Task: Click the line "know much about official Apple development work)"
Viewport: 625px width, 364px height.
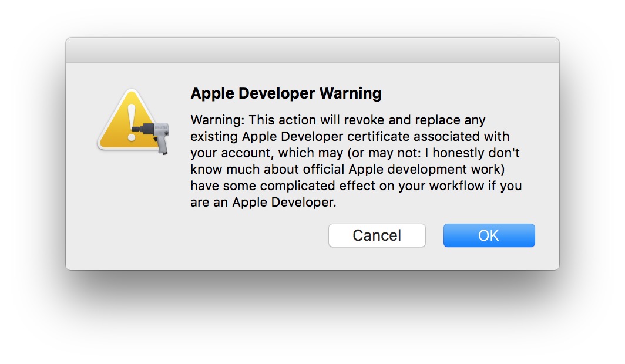Action: 348,169
